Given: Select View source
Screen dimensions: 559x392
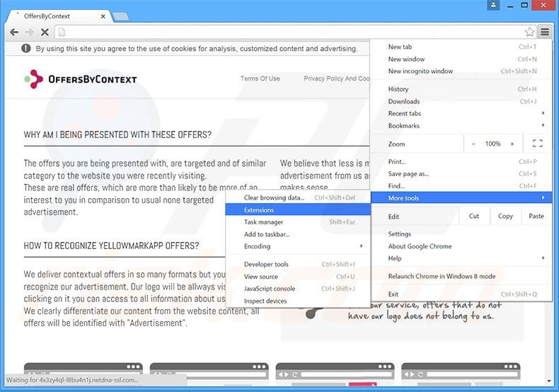Looking at the screenshot, I should point(298,277).
